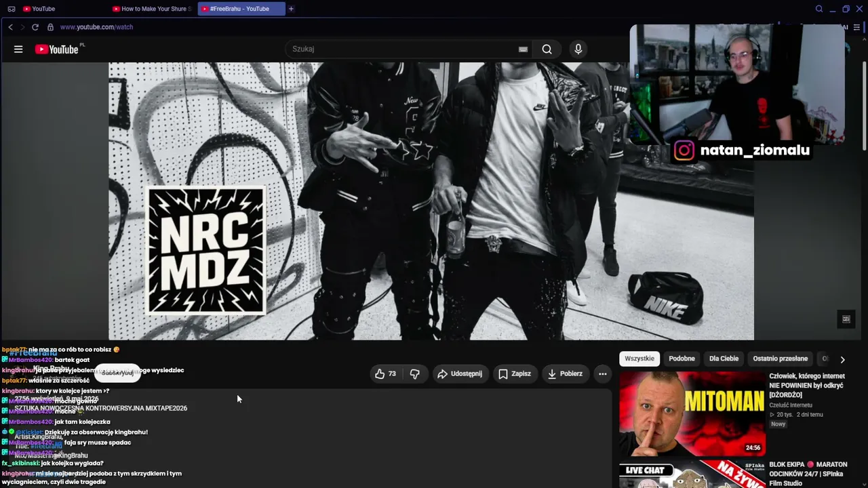Click chat message 'ktory w kolejce jestem'
Screen dimensions: 868x488
tap(73, 391)
